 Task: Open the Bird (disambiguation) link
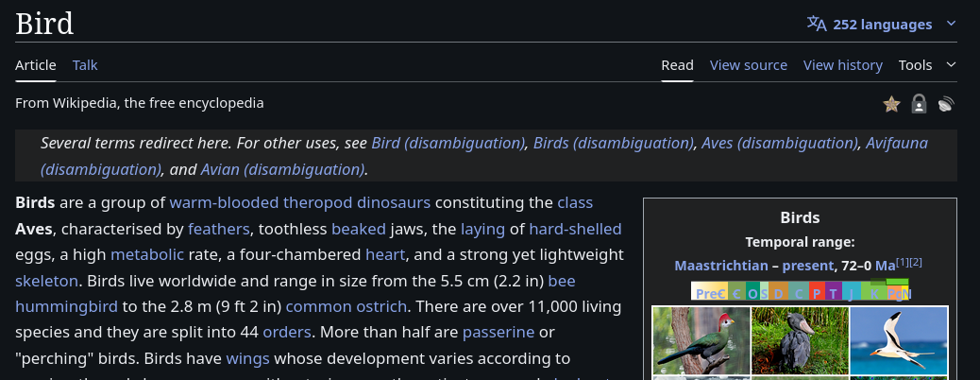(x=448, y=143)
